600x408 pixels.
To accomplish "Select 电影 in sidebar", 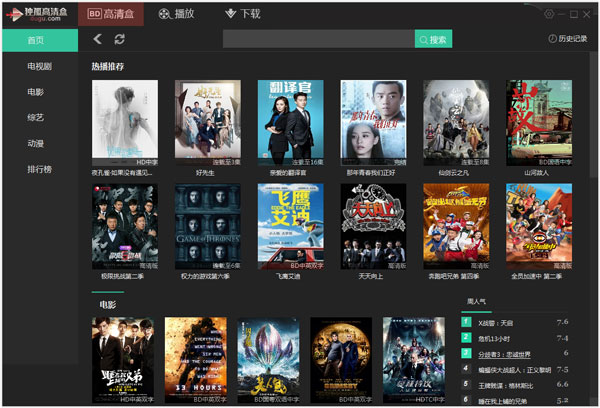I will tap(35, 92).
